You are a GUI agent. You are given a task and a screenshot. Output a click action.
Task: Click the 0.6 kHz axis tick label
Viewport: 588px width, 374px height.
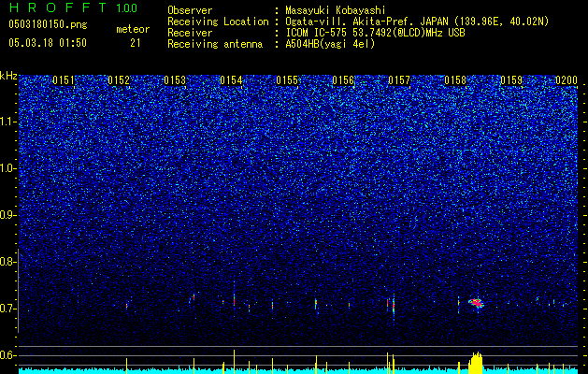pos(7,355)
